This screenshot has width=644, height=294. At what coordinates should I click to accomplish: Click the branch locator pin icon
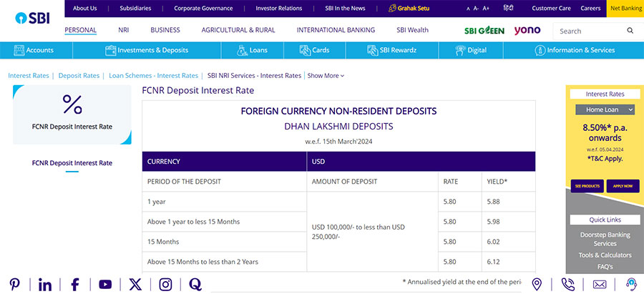pos(537,284)
